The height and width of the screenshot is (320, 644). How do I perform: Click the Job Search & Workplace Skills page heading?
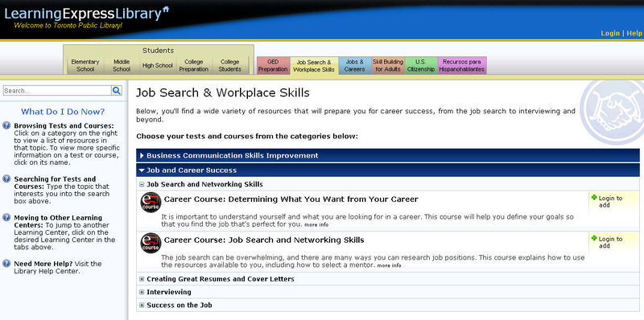pos(223,92)
